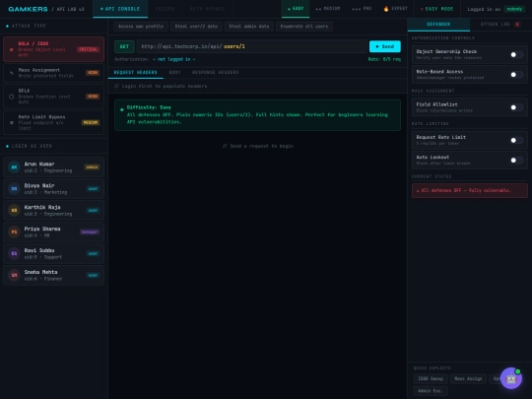Viewport: 532px width, 399px height.
Task: Select the Expert difficulty tab
Action: coord(396,9)
